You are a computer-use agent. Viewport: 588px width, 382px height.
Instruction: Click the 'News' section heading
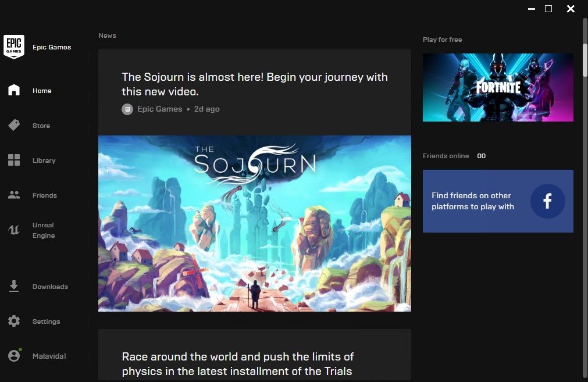(x=107, y=35)
